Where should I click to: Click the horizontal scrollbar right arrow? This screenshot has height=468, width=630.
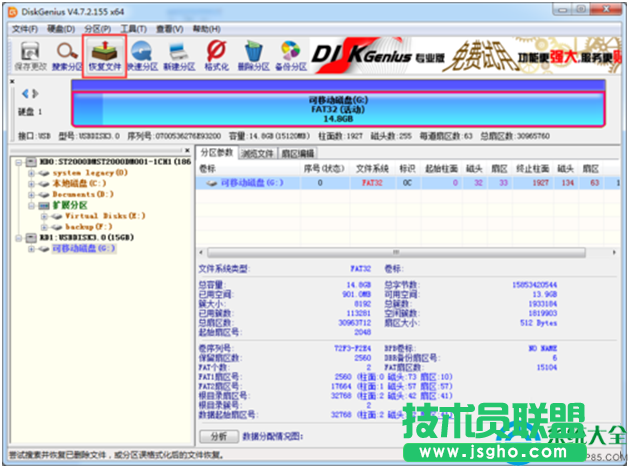[614, 252]
